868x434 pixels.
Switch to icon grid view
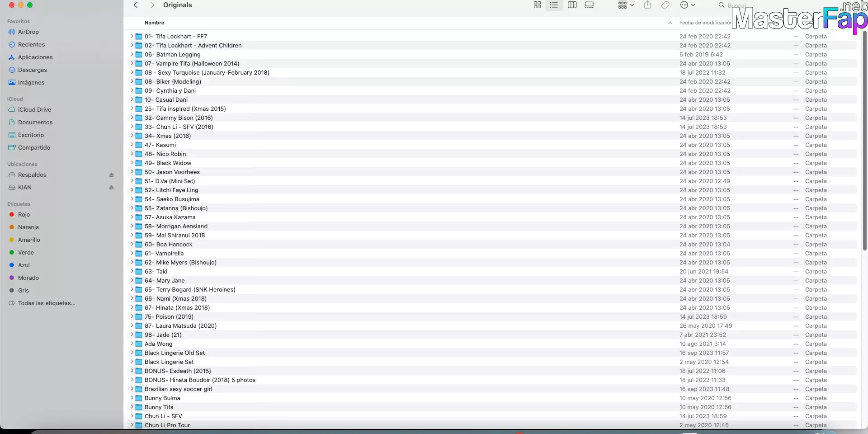pyautogui.click(x=537, y=5)
